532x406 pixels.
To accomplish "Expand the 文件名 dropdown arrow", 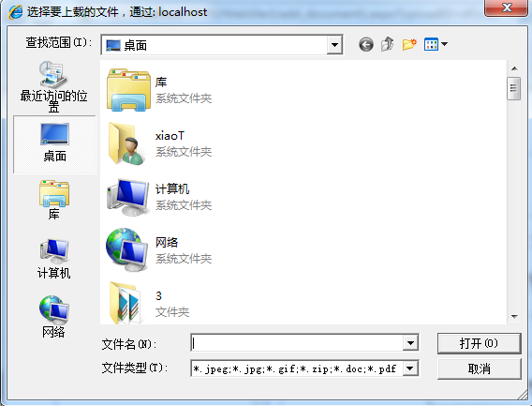I will point(410,343).
